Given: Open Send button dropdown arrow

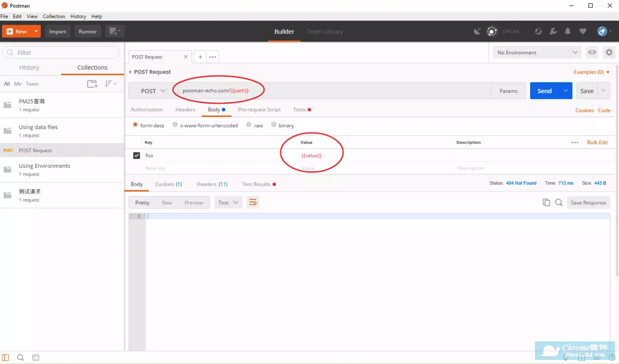Looking at the screenshot, I should [566, 91].
